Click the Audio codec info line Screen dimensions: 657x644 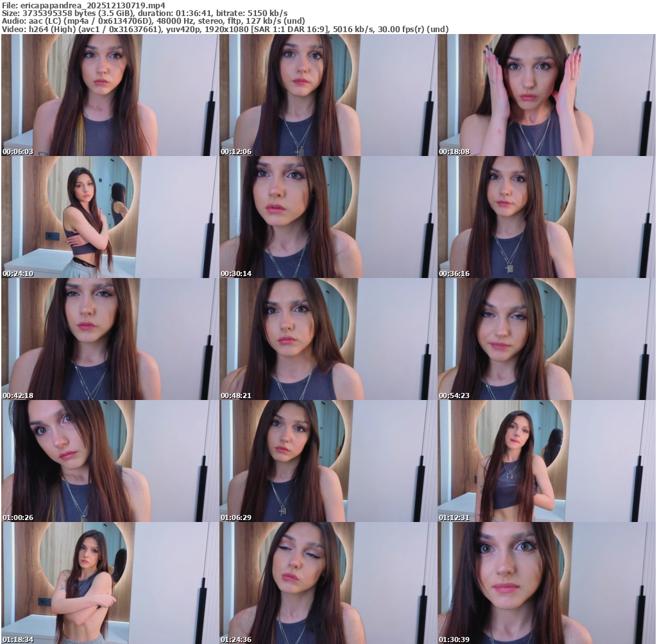[153, 21]
